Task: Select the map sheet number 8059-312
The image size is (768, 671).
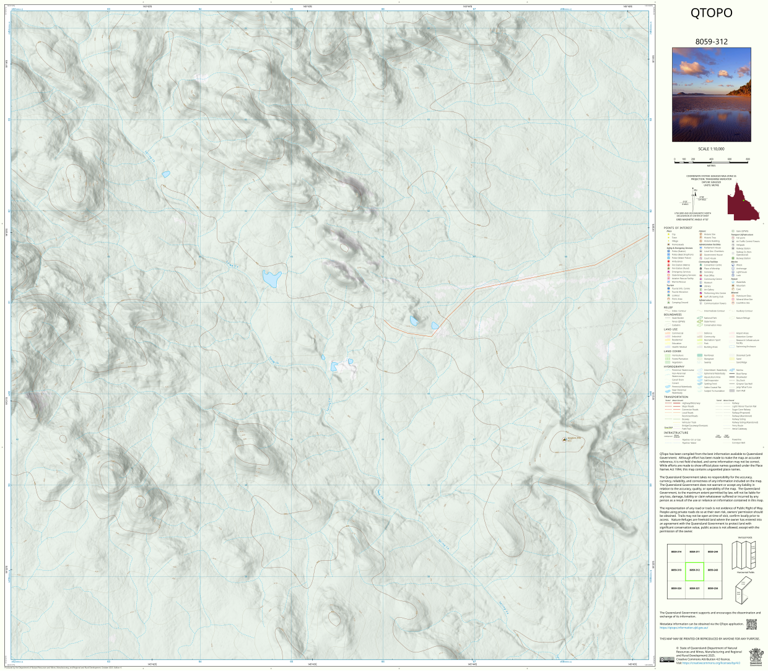Action: click(711, 42)
